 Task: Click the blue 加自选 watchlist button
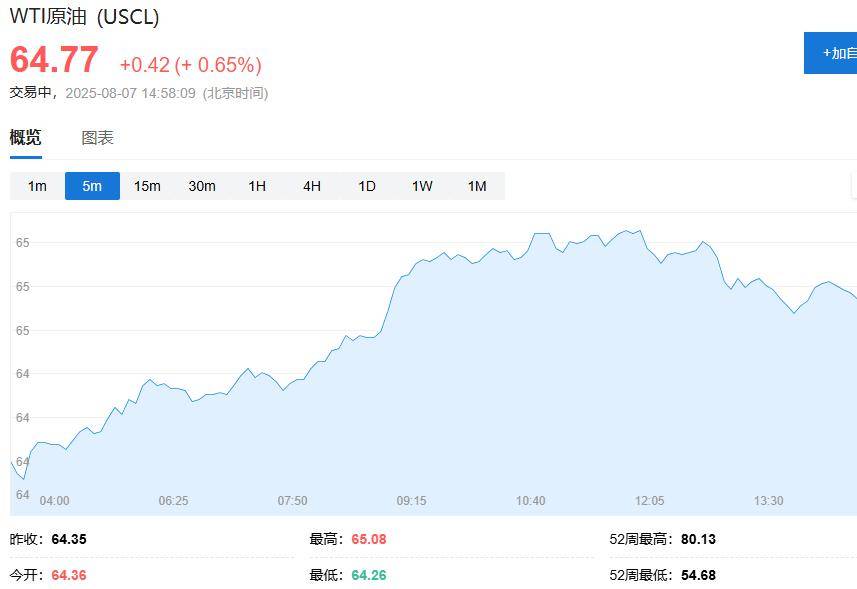pos(831,52)
